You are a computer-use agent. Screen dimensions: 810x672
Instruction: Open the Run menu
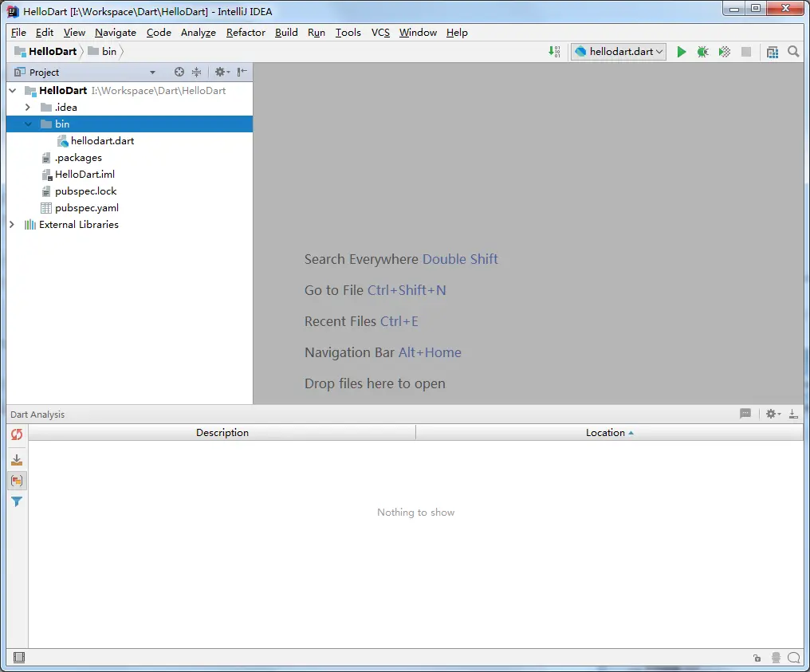coord(317,33)
